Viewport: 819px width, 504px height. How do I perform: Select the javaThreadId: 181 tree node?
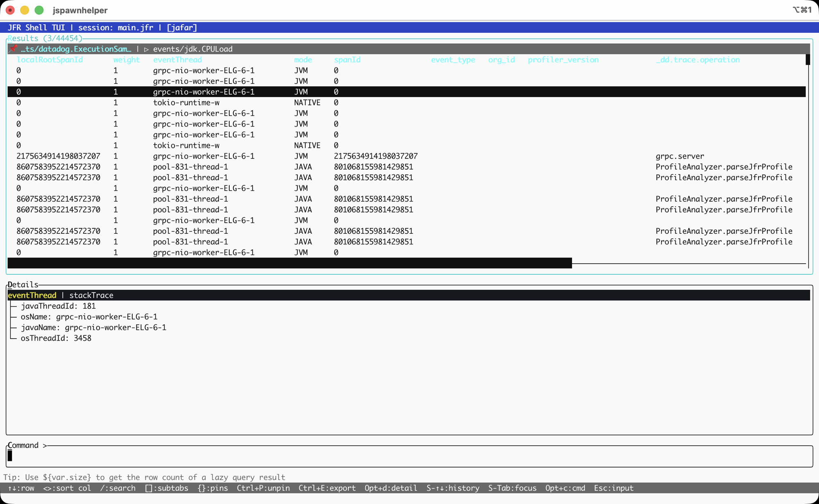click(58, 306)
